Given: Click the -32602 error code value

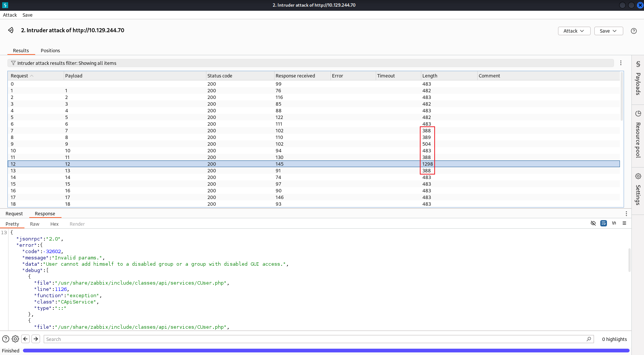Looking at the screenshot, I should pos(52,251).
